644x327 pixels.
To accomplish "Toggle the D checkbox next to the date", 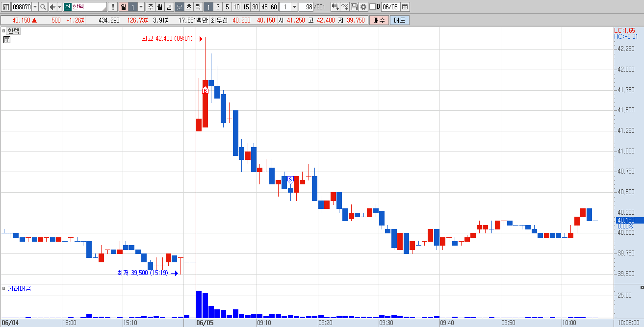I will coord(372,7).
